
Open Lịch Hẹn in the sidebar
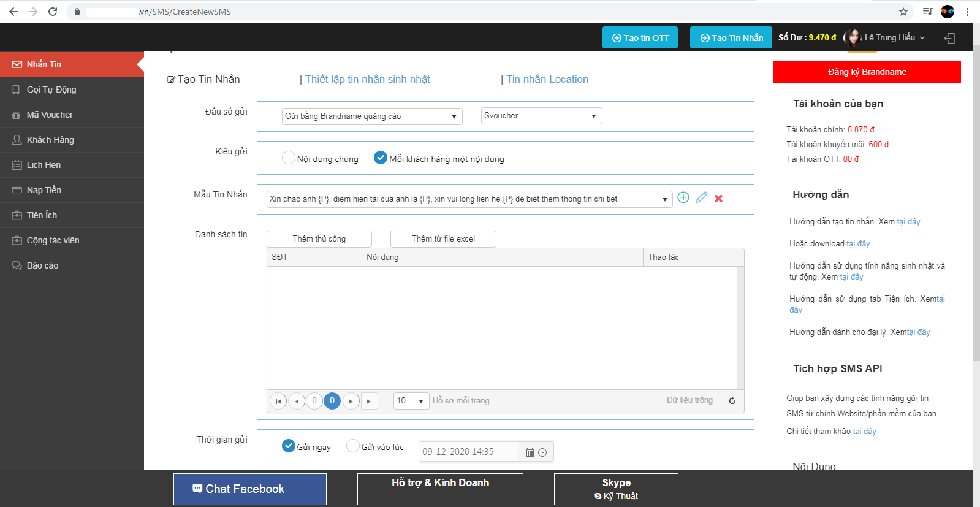(72, 165)
